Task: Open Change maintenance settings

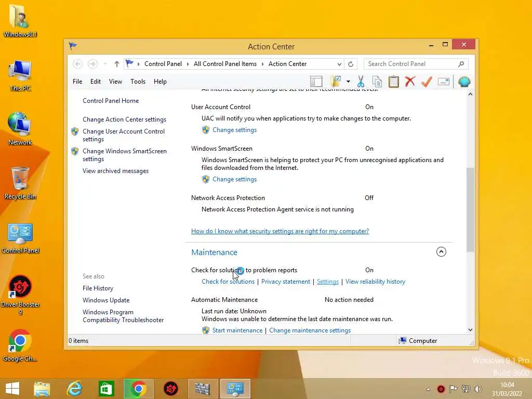Action: click(x=310, y=330)
